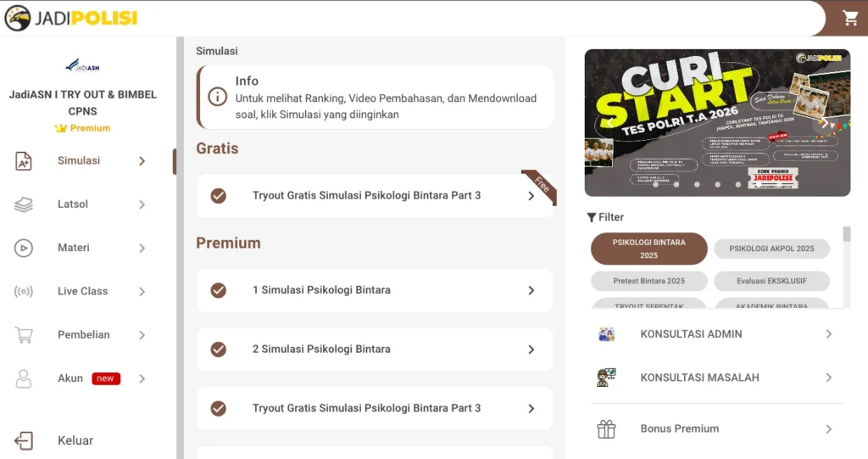Expand the Pembelian sidebar chevron

(x=142, y=335)
